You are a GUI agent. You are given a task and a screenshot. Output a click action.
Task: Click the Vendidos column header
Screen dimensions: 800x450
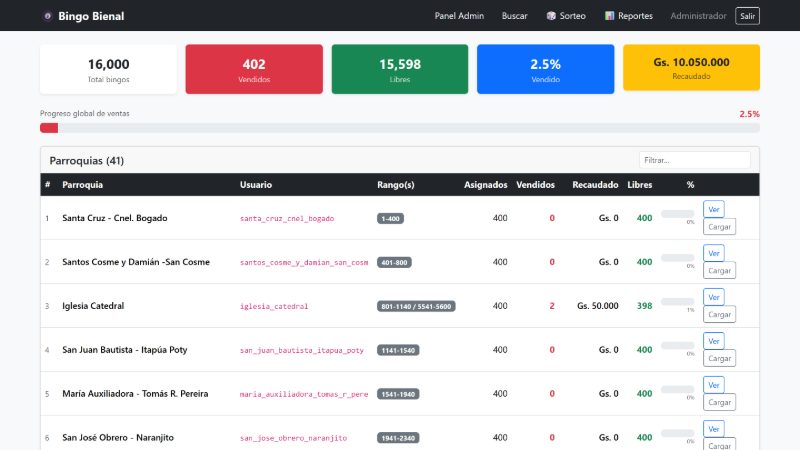[x=535, y=185]
